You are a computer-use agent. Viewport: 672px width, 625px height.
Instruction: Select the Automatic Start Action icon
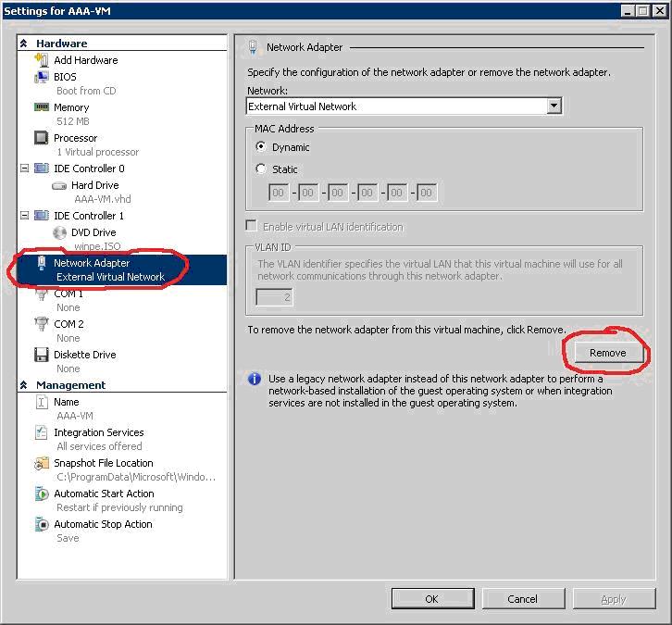pyautogui.click(x=41, y=494)
